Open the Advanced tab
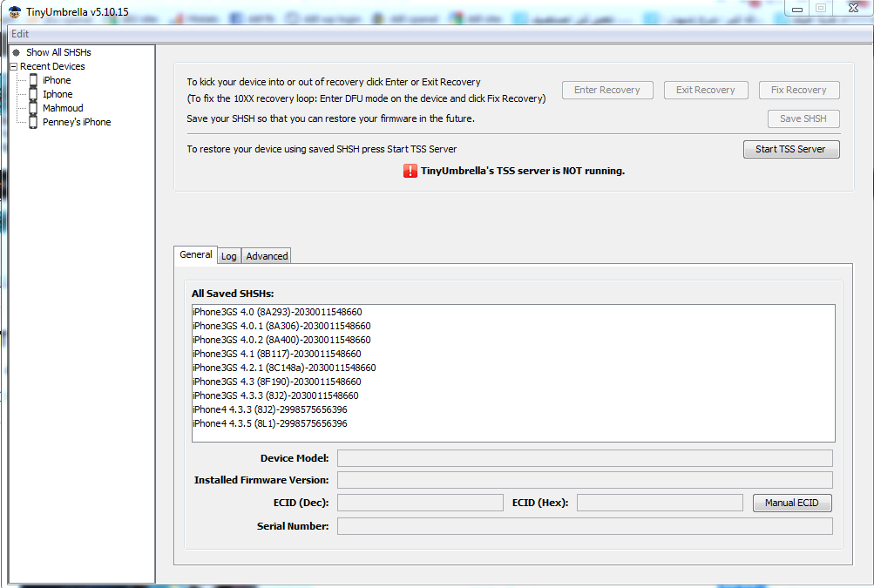874x588 pixels. pos(267,256)
